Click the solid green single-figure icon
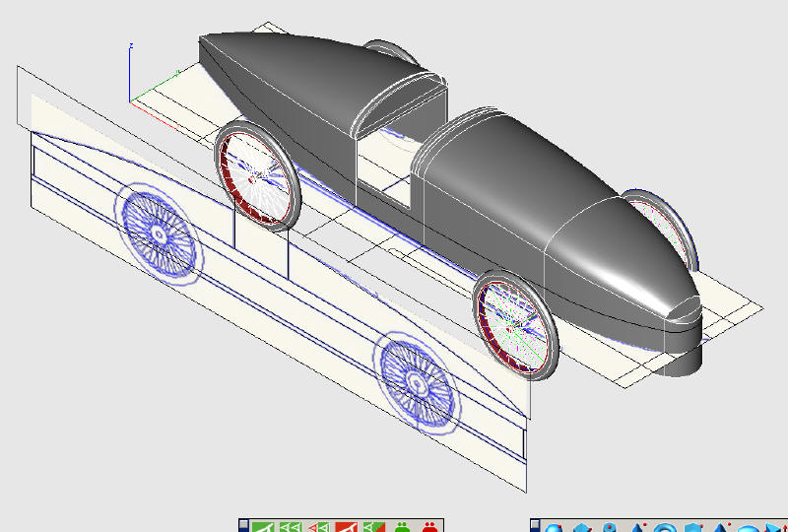Screen dimensions: 788x532 point(261,527)
